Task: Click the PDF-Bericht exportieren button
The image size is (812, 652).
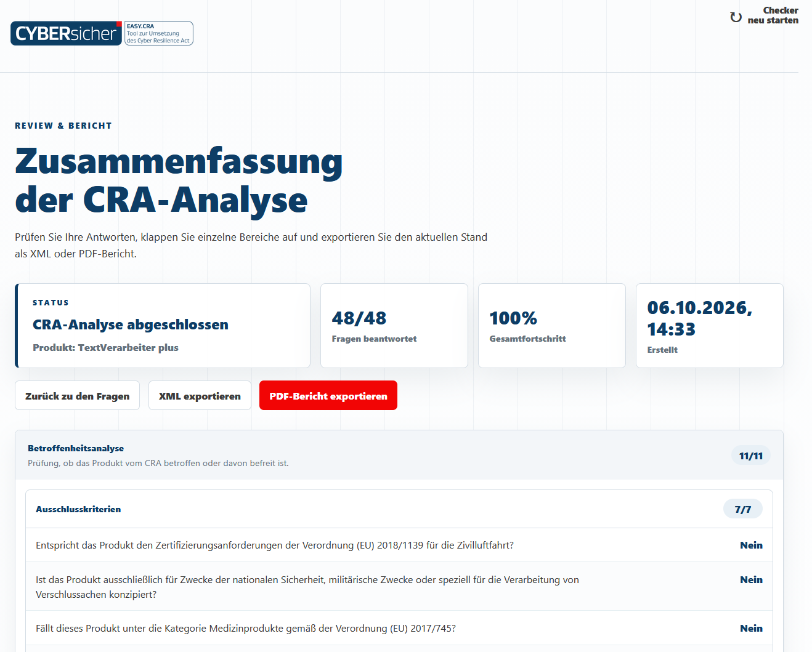Action: tap(328, 396)
